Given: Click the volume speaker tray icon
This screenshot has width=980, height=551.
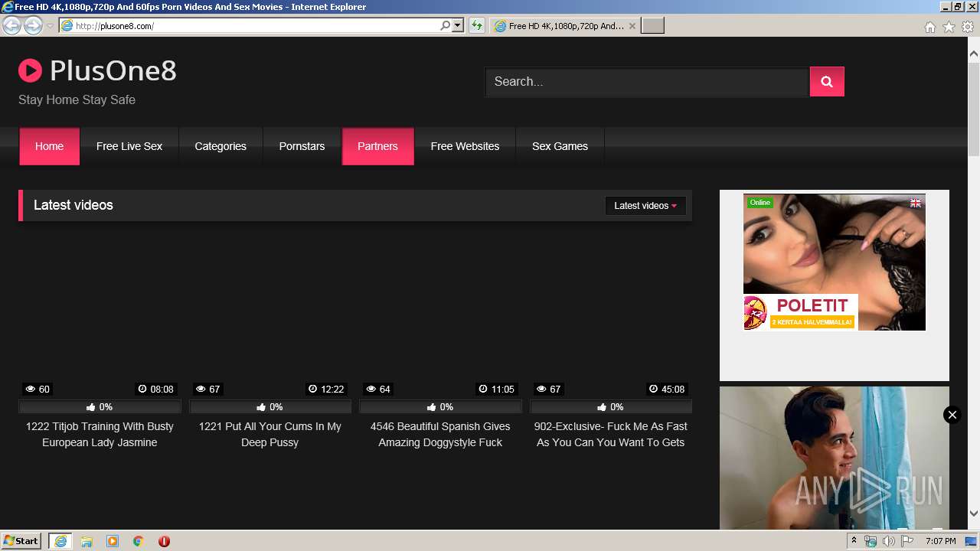Looking at the screenshot, I should 889,541.
